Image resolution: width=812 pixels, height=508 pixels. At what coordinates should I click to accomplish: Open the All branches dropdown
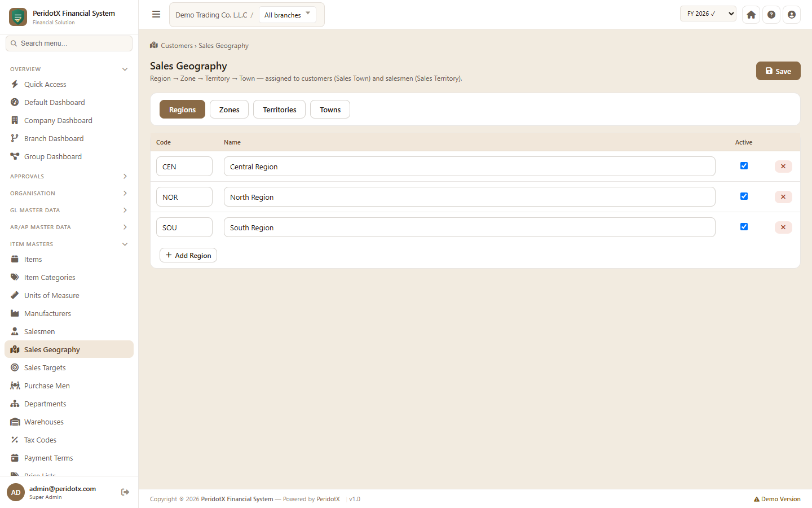288,15
